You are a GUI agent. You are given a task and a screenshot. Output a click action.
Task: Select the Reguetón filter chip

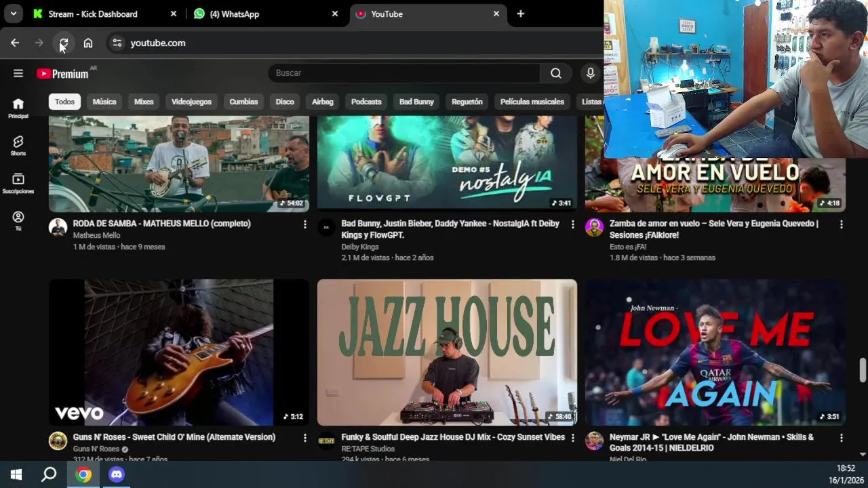coord(467,102)
